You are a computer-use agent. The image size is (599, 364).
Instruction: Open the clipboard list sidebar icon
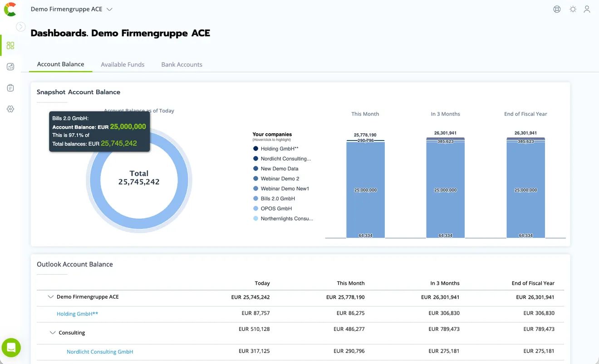tap(10, 88)
